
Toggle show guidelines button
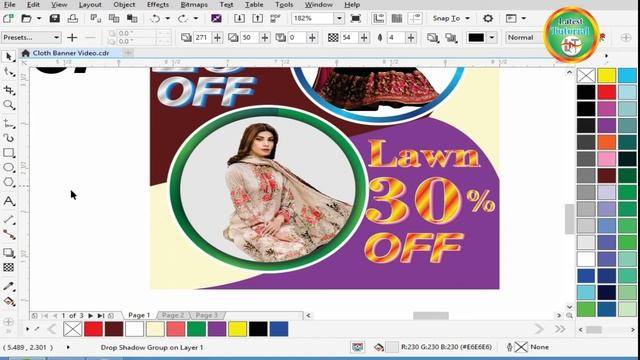pos(415,18)
